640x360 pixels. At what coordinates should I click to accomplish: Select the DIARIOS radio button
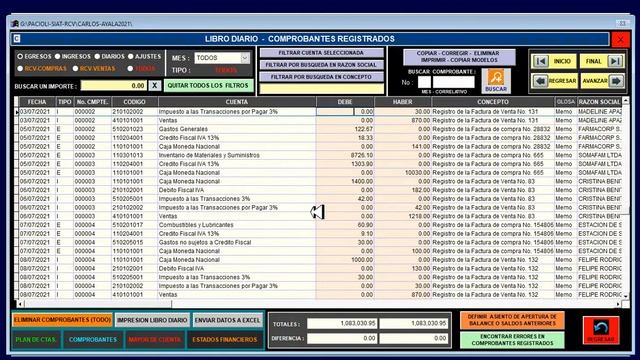97,56
